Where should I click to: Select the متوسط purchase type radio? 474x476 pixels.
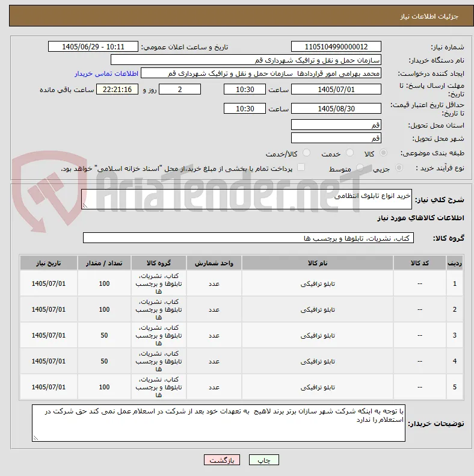click(x=360, y=167)
